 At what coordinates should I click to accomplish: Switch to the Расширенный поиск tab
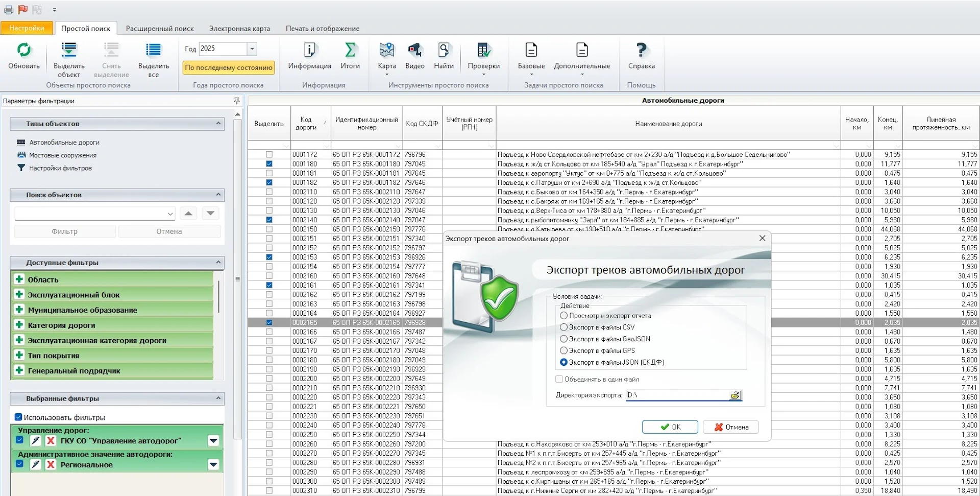(160, 29)
